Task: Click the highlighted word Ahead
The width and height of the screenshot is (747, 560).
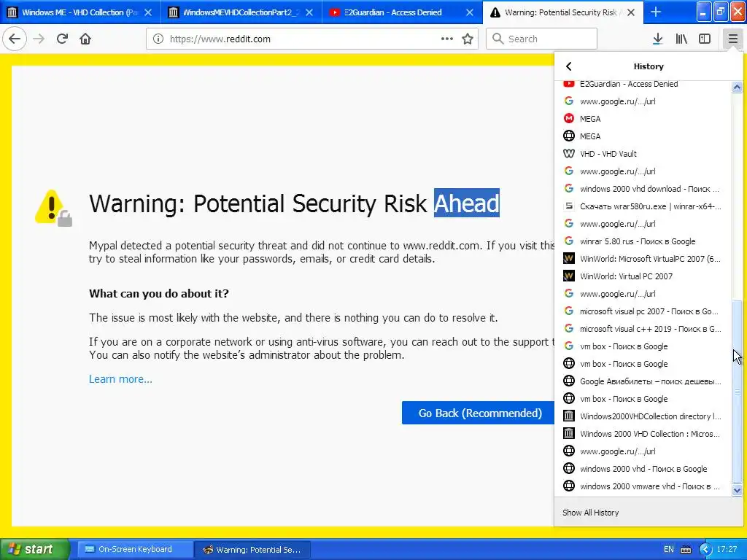Action: pyautogui.click(x=466, y=203)
